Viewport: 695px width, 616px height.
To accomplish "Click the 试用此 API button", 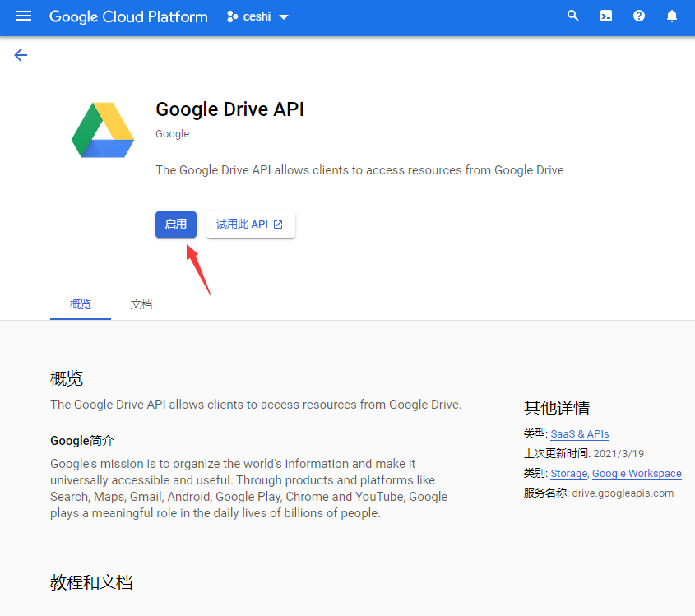I will (x=250, y=224).
